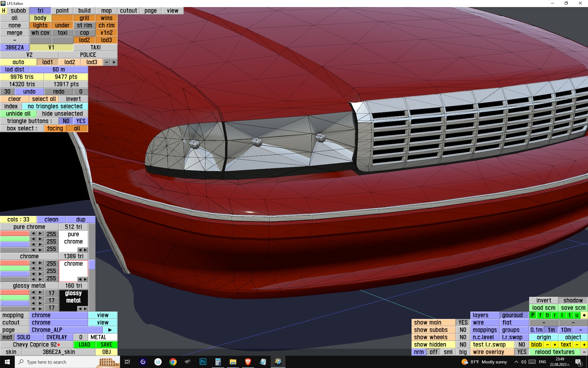Toggle show subobs NO button

click(463, 330)
